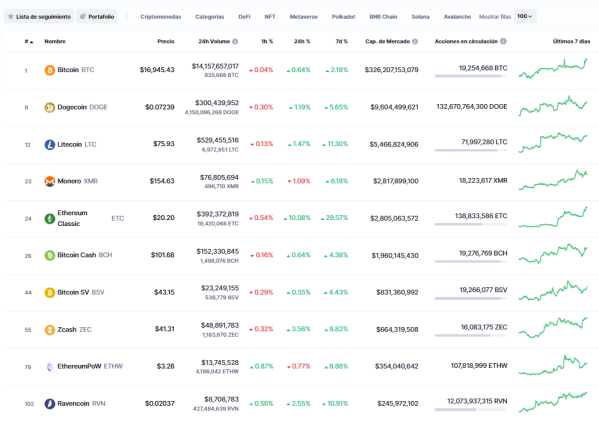The height and width of the screenshot is (422, 599).
Task: Open the Criptomonedas tab
Action: click(x=160, y=17)
